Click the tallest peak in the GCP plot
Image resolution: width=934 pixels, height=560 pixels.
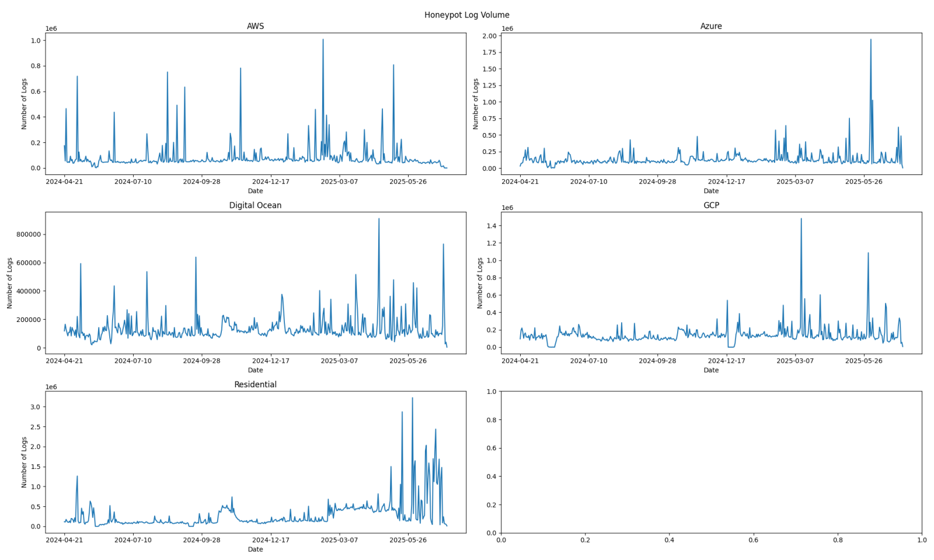click(801, 219)
